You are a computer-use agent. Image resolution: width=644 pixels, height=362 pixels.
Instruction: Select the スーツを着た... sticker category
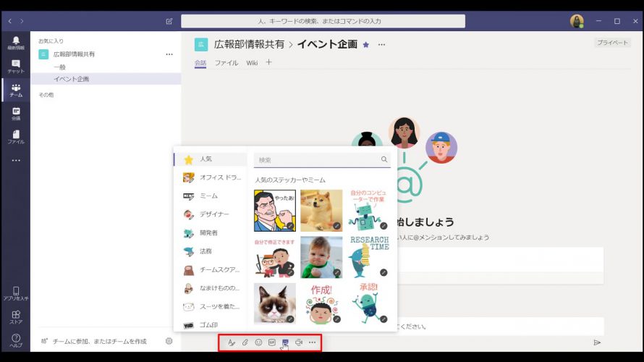211,306
